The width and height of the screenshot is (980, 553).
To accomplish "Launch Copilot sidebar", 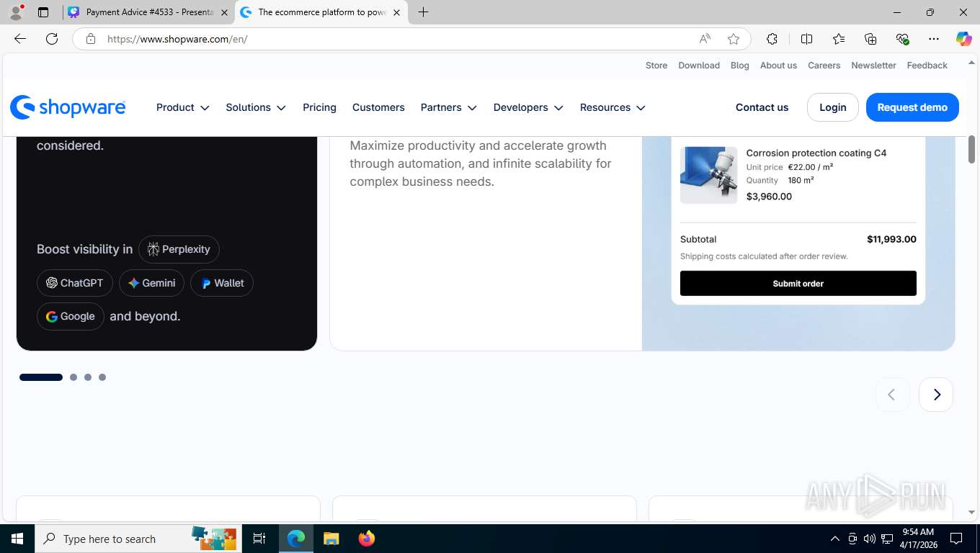I will (963, 39).
